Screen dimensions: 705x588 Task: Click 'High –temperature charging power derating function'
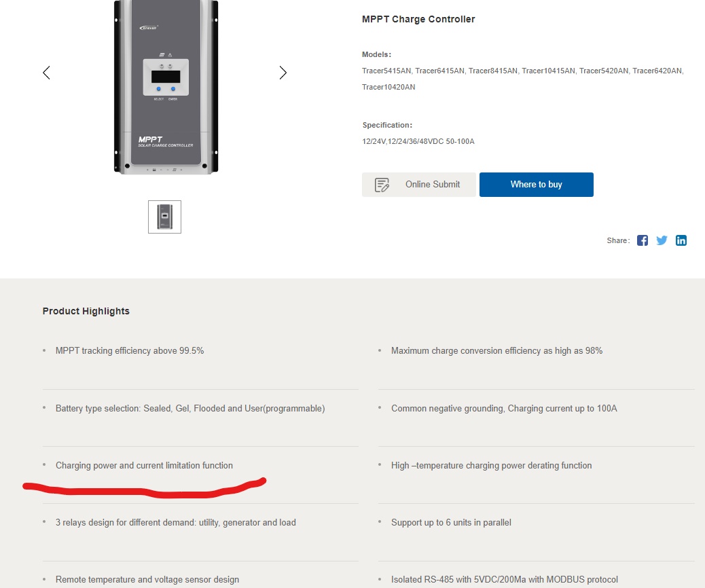coord(492,465)
